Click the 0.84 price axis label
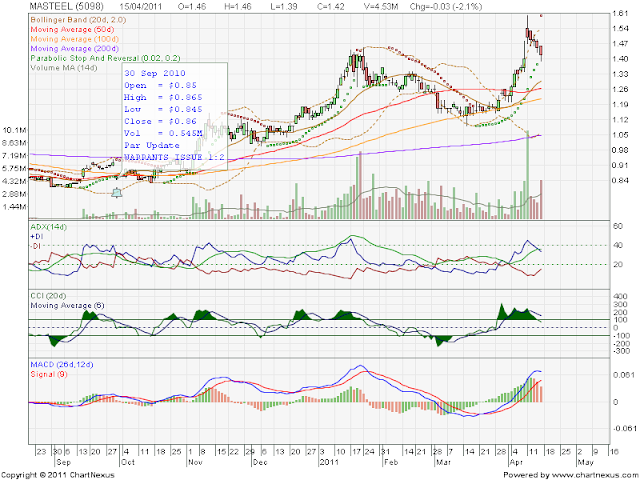This screenshot has width=640, height=480. pos(620,181)
